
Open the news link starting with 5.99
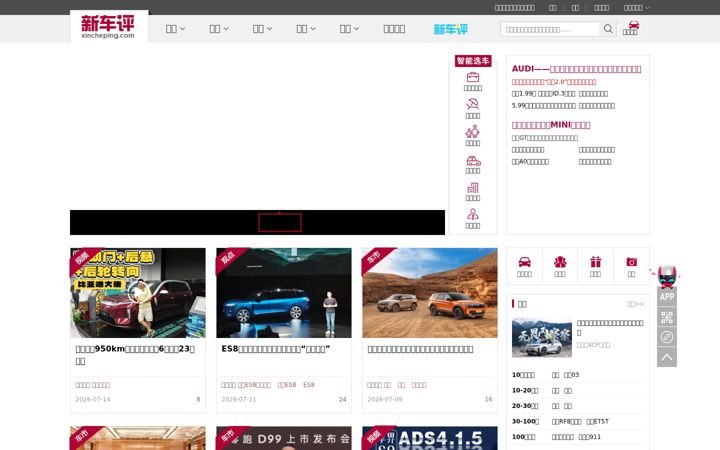point(543,106)
